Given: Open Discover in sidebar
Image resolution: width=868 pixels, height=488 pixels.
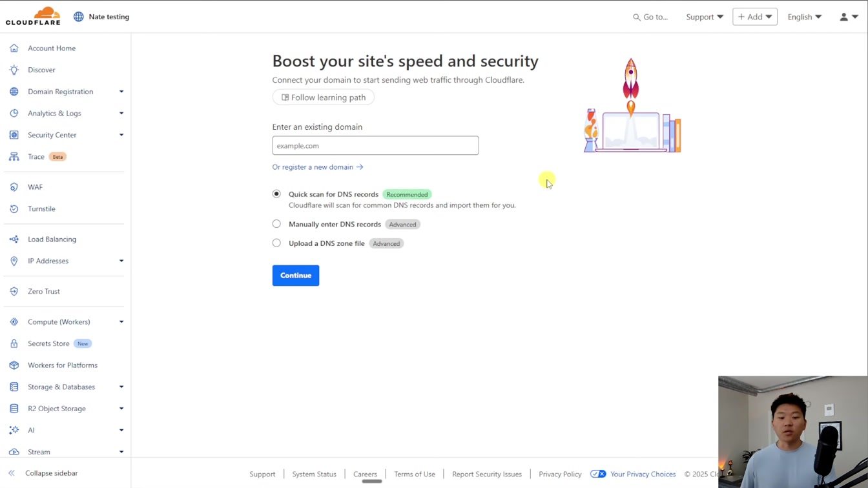Looking at the screenshot, I should click(41, 70).
